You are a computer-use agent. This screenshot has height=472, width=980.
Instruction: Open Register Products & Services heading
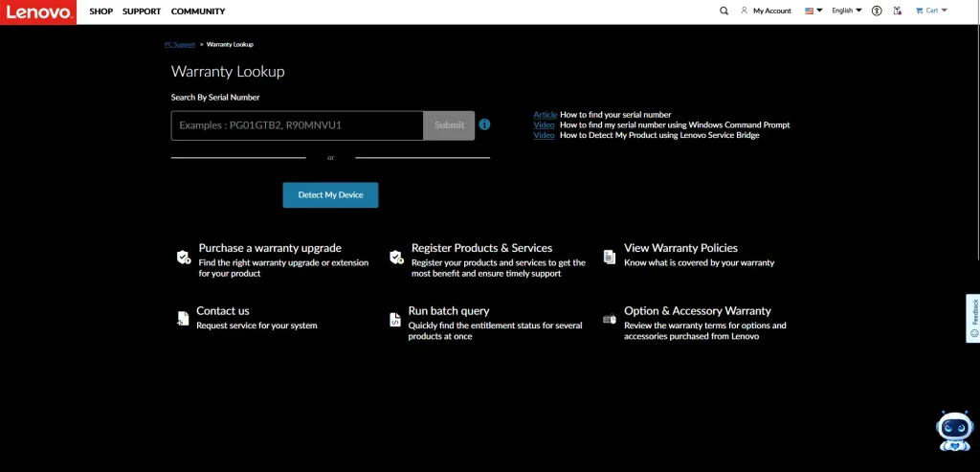pyautogui.click(x=482, y=248)
